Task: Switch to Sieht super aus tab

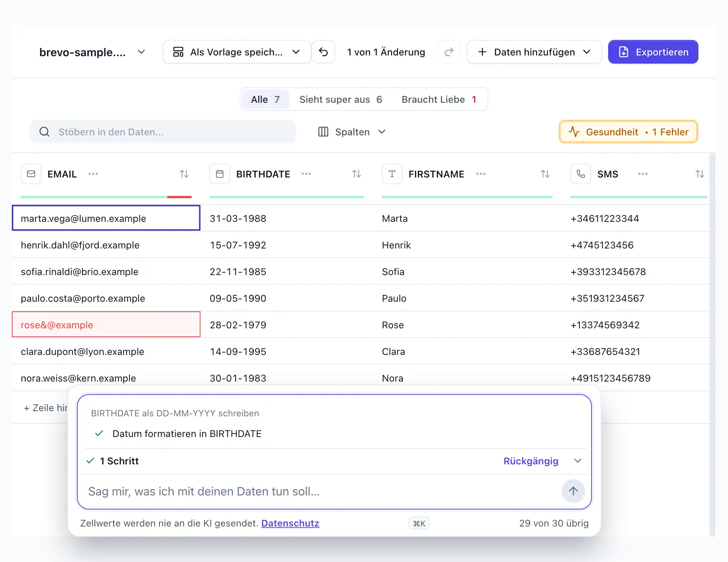Action: tap(340, 99)
